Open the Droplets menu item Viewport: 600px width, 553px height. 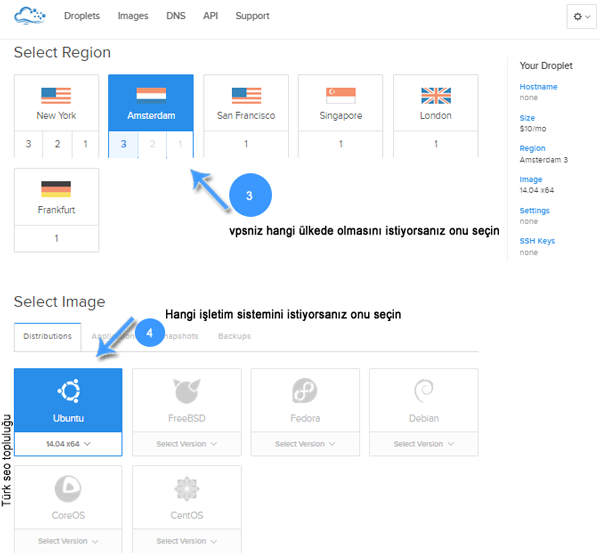[82, 16]
